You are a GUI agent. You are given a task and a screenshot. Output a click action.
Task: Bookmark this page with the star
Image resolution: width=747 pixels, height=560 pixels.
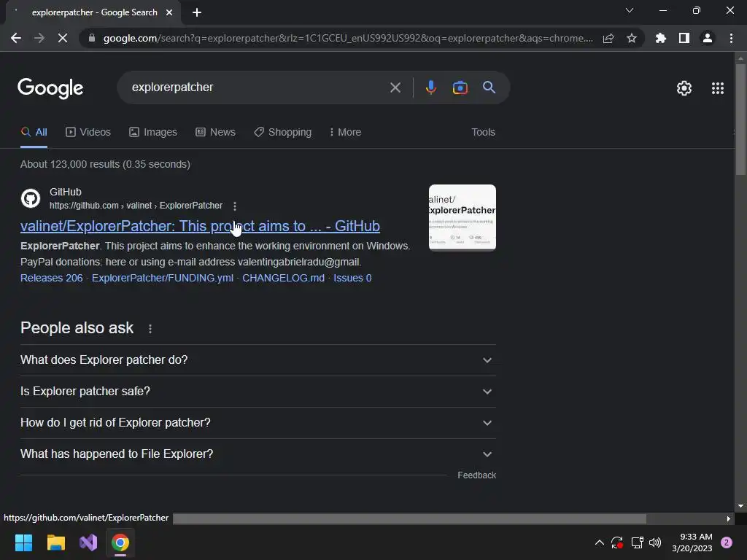point(632,38)
